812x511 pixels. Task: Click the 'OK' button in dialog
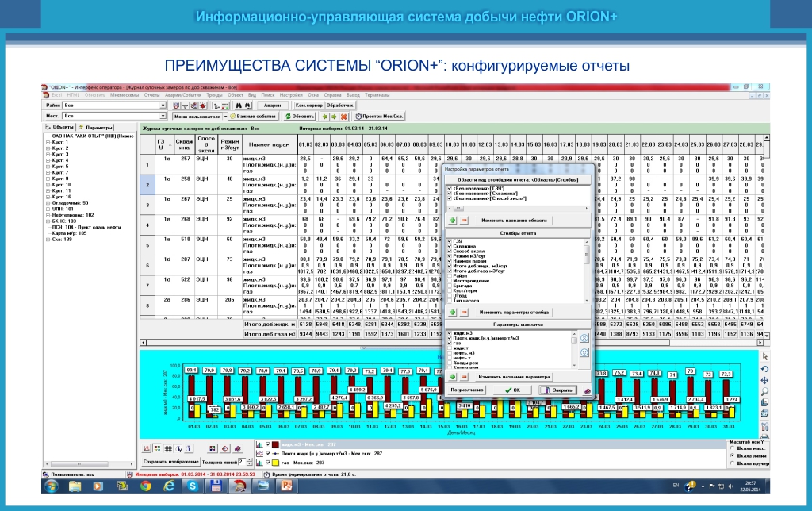tap(513, 390)
